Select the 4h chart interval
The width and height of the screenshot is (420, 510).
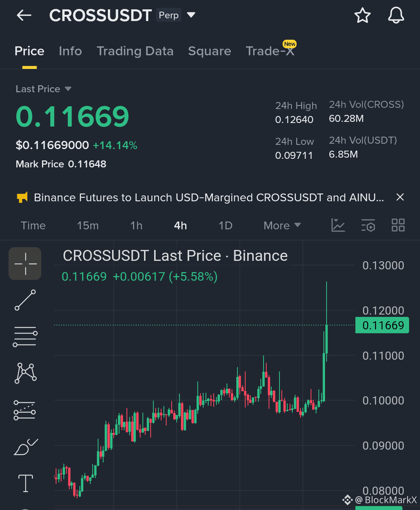pyautogui.click(x=180, y=225)
